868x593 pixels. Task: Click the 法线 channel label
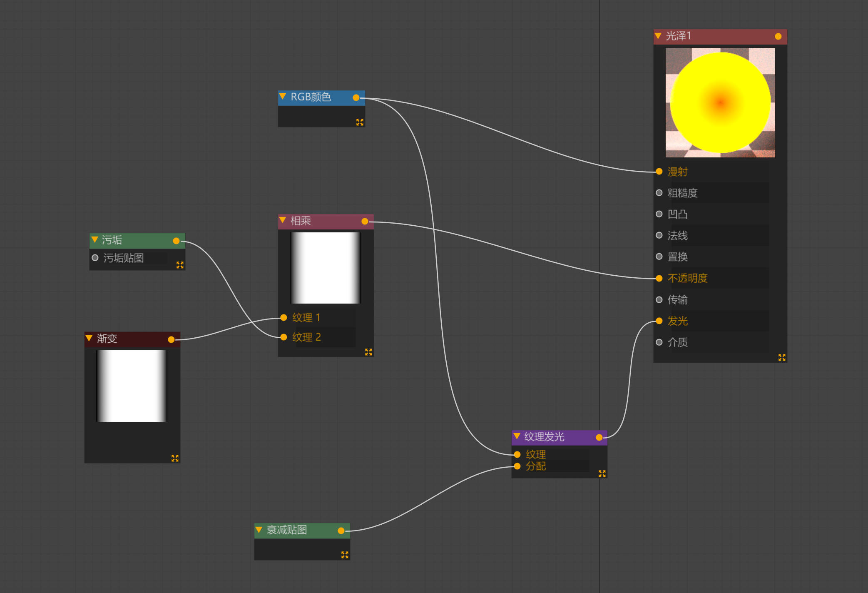pyautogui.click(x=678, y=236)
